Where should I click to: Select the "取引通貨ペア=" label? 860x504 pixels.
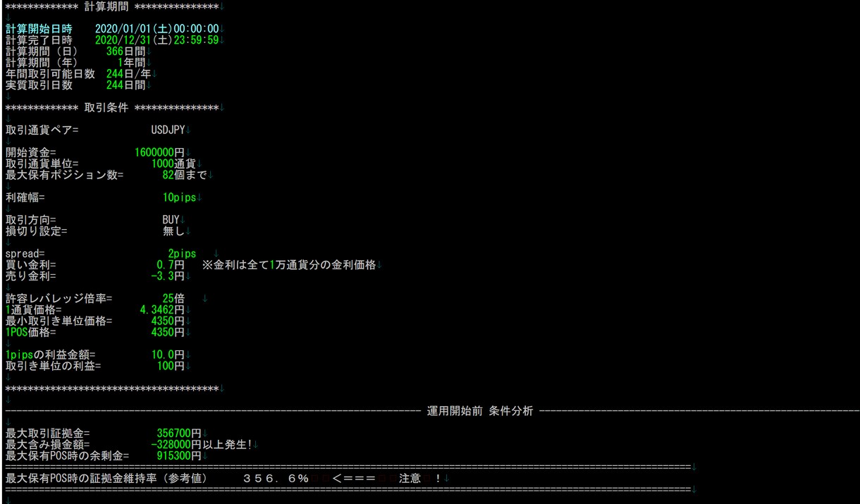pos(42,130)
